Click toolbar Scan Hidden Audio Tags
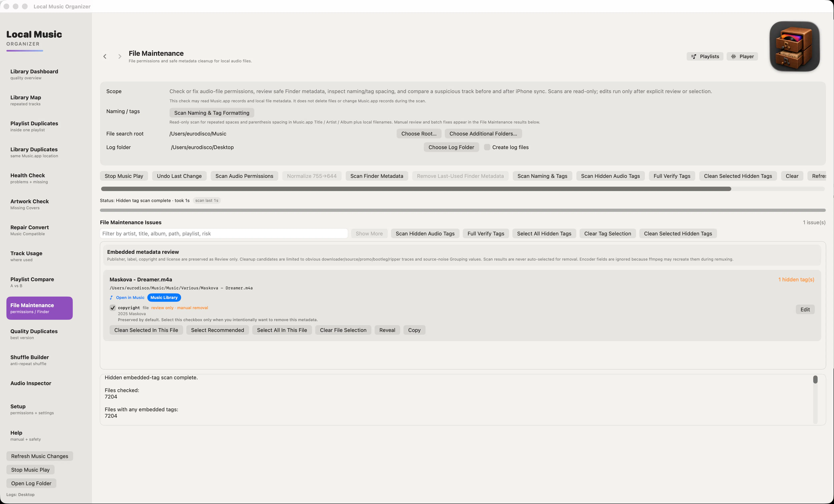 (611, 176)
